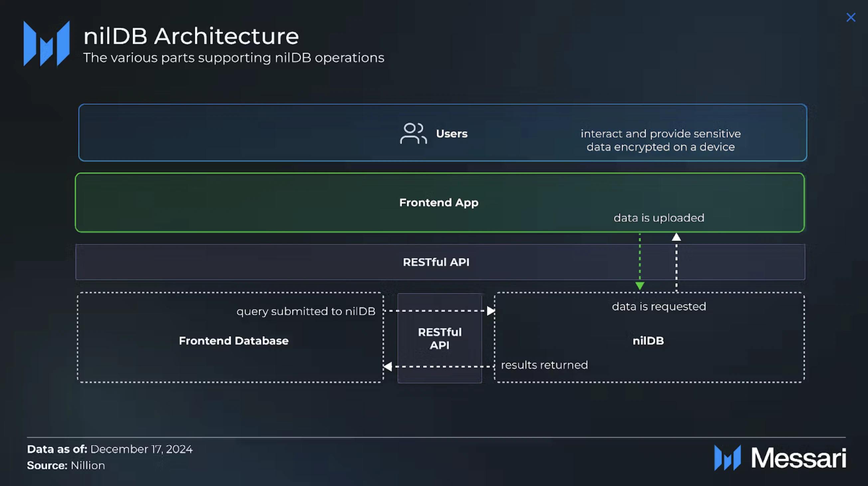
Task: Click the small RESTful API box
Action: [x=439, y=338]
